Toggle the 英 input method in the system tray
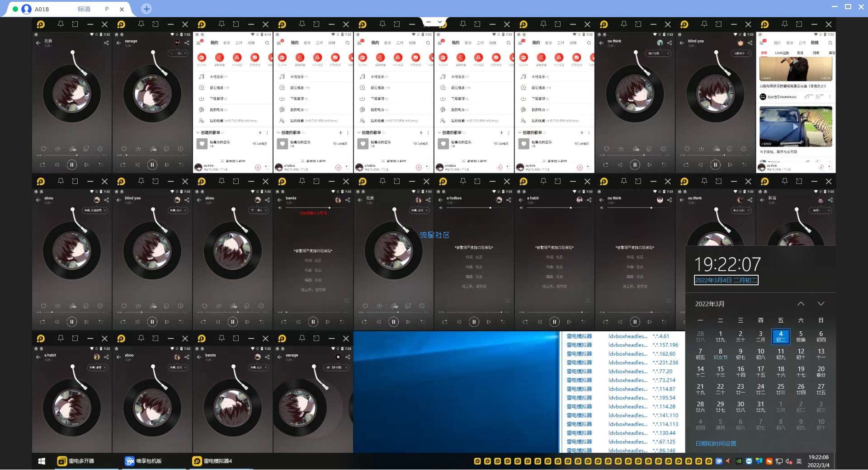Screen dimensions: 868x470 pyautogui.click(x=799, y=461)
